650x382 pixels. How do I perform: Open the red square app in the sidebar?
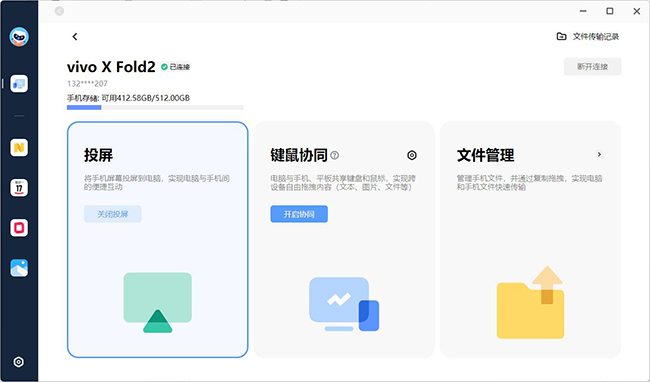pos(19,228)
